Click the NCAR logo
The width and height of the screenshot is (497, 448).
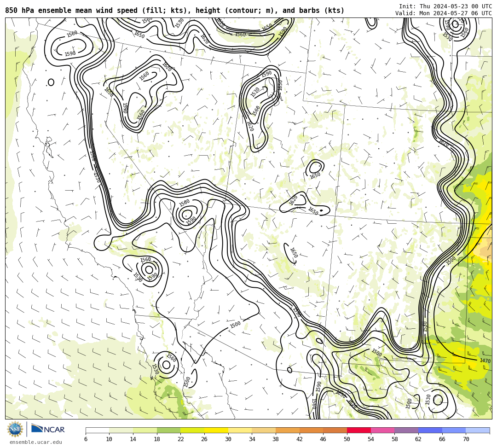coord(48,429)
